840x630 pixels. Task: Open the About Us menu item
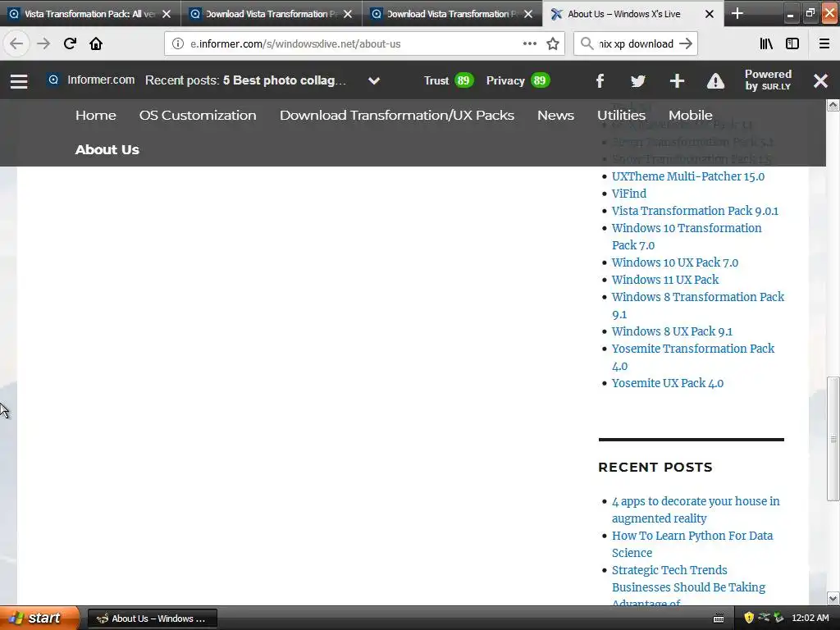pyautogui.click(x=107, y=149)
